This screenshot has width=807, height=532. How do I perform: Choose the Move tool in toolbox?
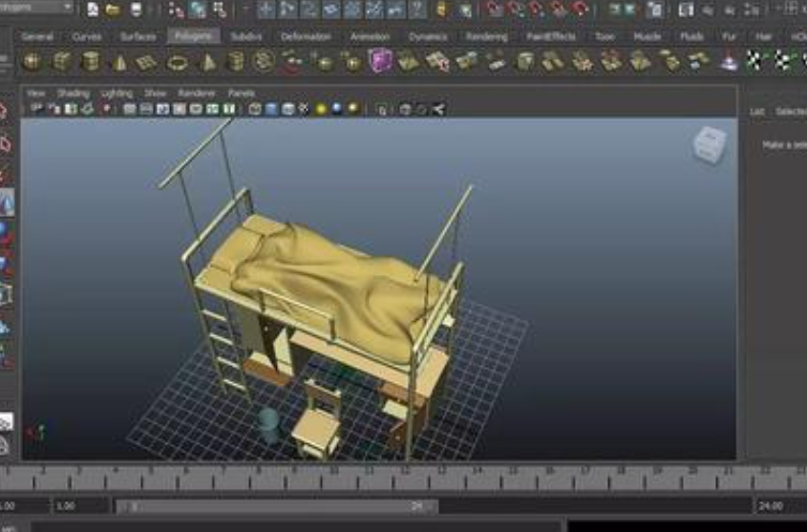click(7, 202)
